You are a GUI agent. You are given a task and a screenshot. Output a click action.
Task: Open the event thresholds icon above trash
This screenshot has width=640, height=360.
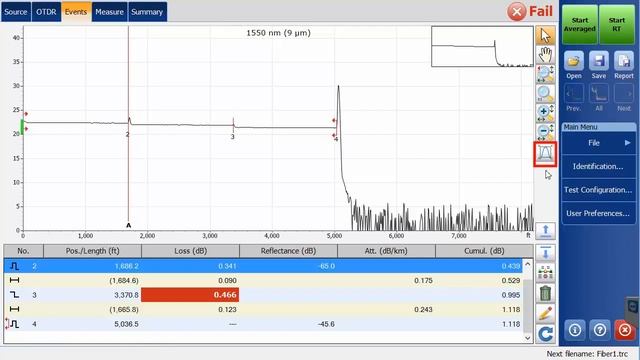[545, 273]
